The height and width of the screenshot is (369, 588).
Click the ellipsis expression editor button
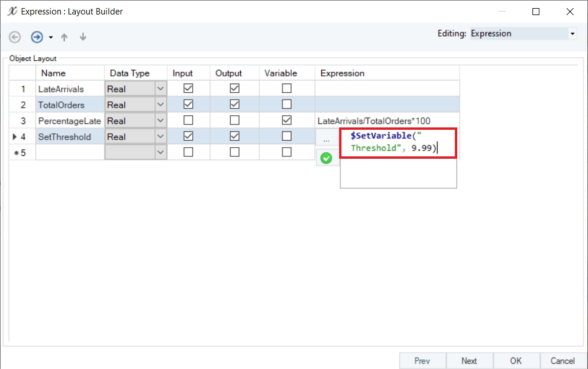(327, 139)
